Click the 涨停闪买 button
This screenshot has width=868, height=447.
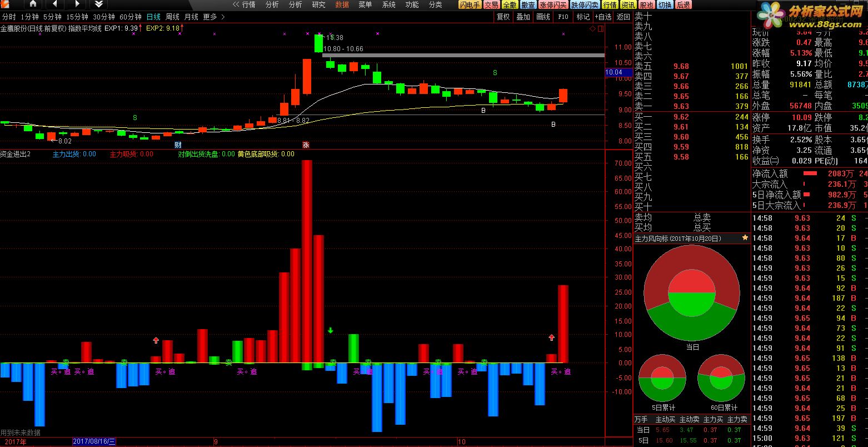coord(553,5)
